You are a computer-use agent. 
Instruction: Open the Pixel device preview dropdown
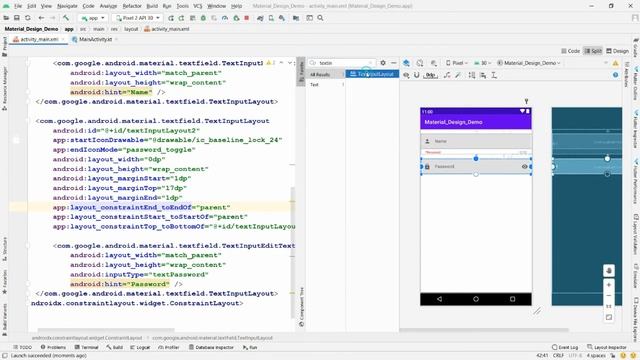[457, 63]
